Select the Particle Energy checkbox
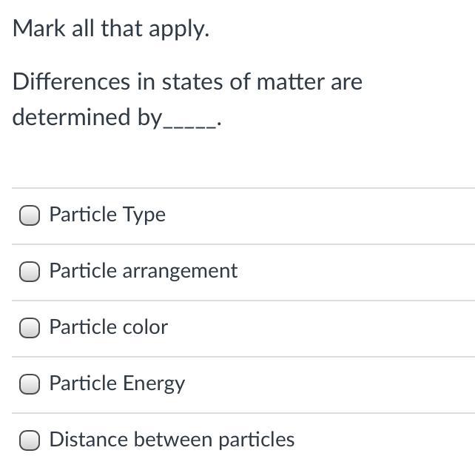The image size is (475, 476). pos(30,384)
